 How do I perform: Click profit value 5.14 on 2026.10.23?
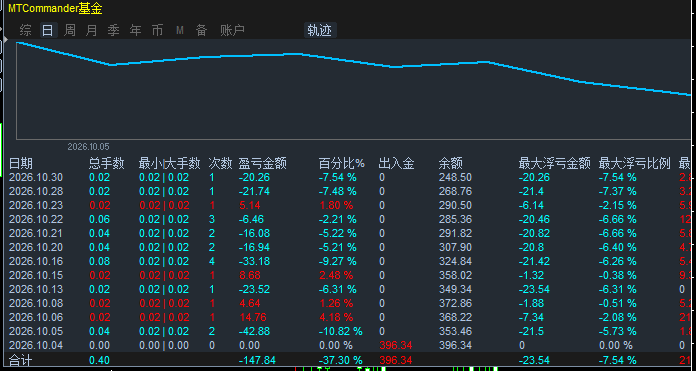249,205
